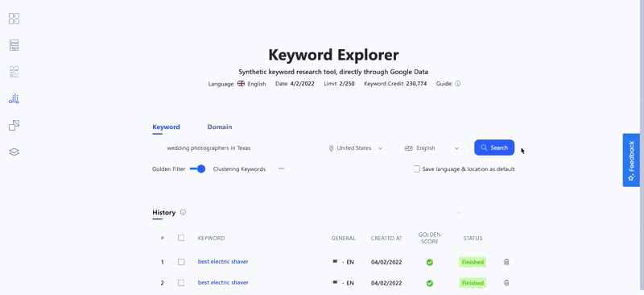
Task: Select the checkbox for history row 1
Action: [x=181, y=262]
